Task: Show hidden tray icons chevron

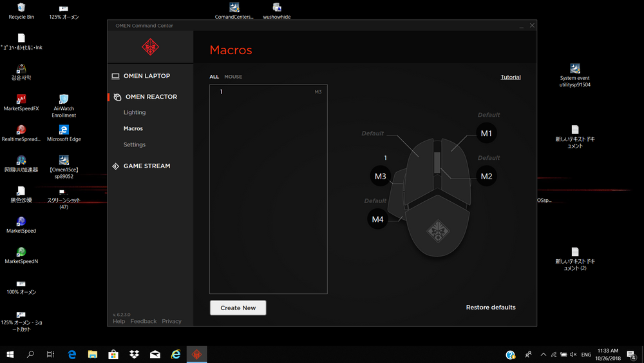Action: coord(544,355)
